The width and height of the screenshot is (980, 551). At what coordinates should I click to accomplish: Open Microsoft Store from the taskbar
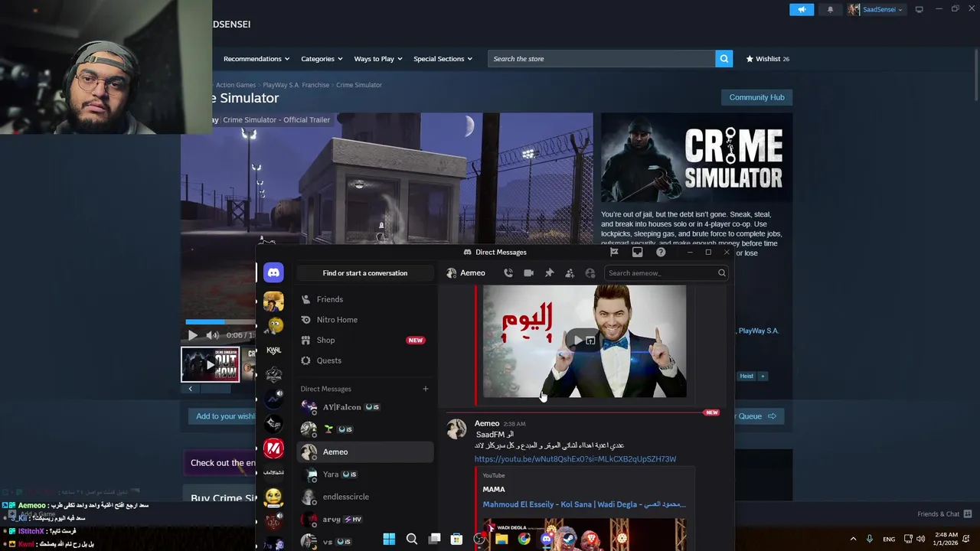(456, 539)
